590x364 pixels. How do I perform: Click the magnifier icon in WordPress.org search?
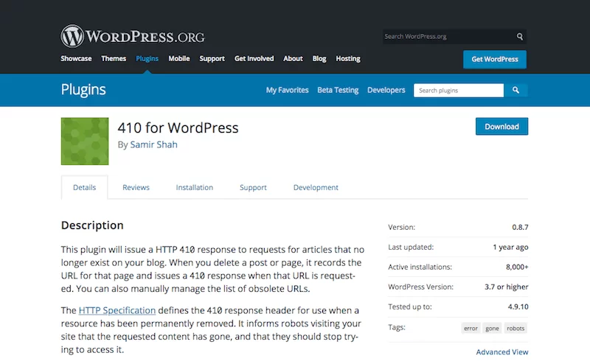click(x=520, y=37)
